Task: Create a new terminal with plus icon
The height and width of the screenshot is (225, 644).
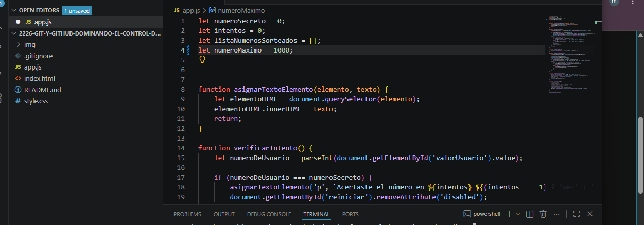Action: pos(509,214)
